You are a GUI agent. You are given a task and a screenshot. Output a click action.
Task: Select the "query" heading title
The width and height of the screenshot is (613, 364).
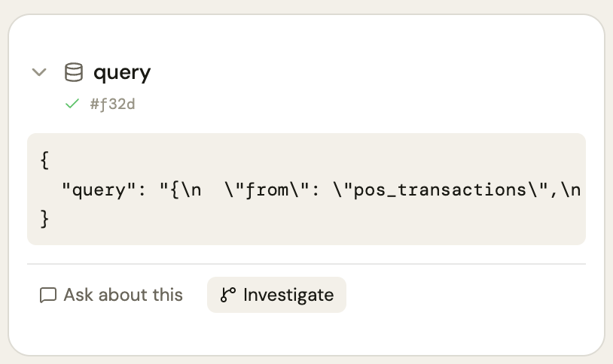(x=122, y=73)
